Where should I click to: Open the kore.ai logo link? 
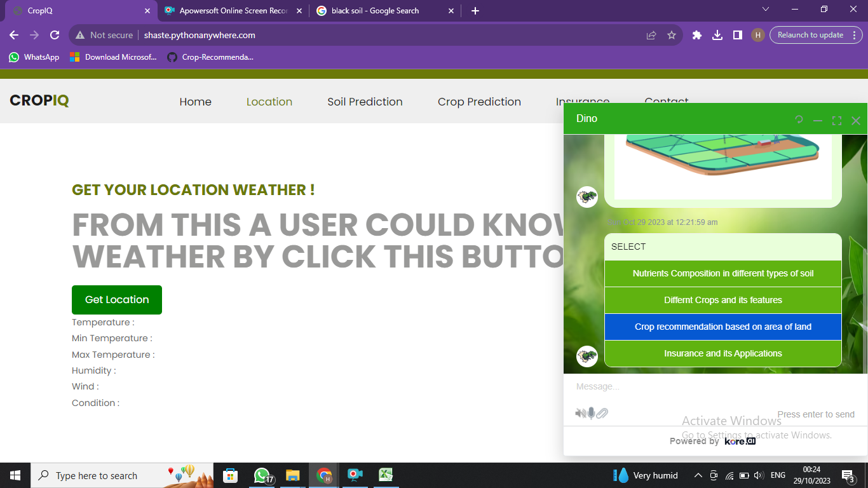(740, 441)
